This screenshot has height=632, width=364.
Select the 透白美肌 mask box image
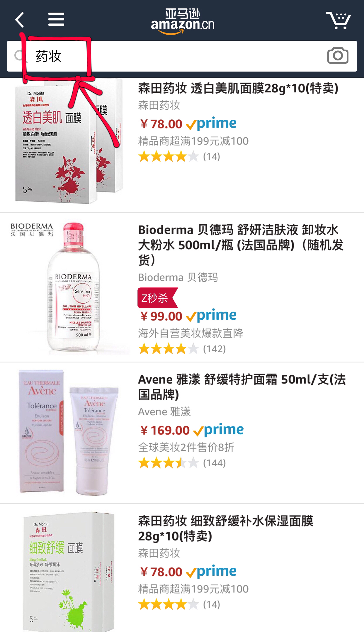(69, 140)
